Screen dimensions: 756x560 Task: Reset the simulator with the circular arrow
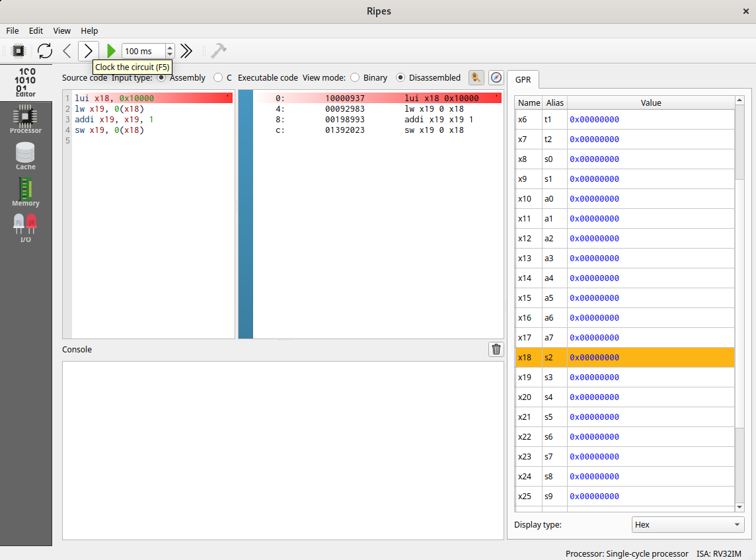click(x=45, y=51)
